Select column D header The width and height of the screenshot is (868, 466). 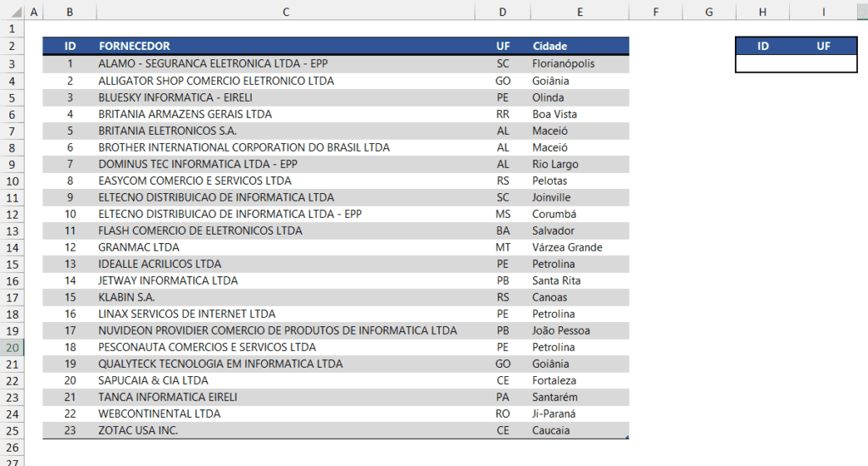tap(503, 12)
